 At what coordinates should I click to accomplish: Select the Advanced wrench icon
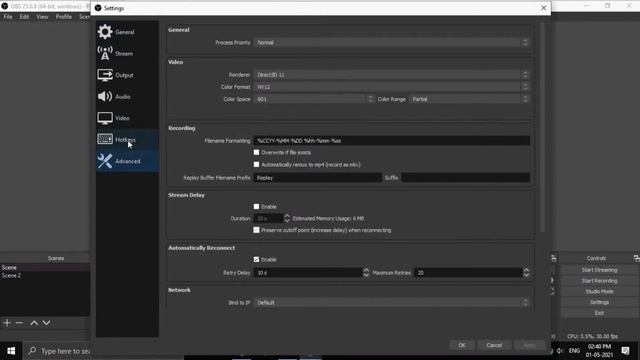click(x=105, y=161)
